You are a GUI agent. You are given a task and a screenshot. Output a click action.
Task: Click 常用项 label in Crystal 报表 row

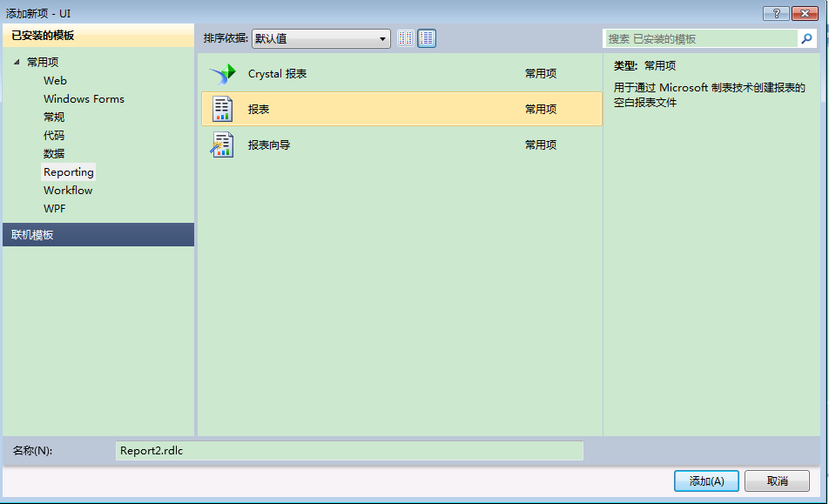click(541, 74)
